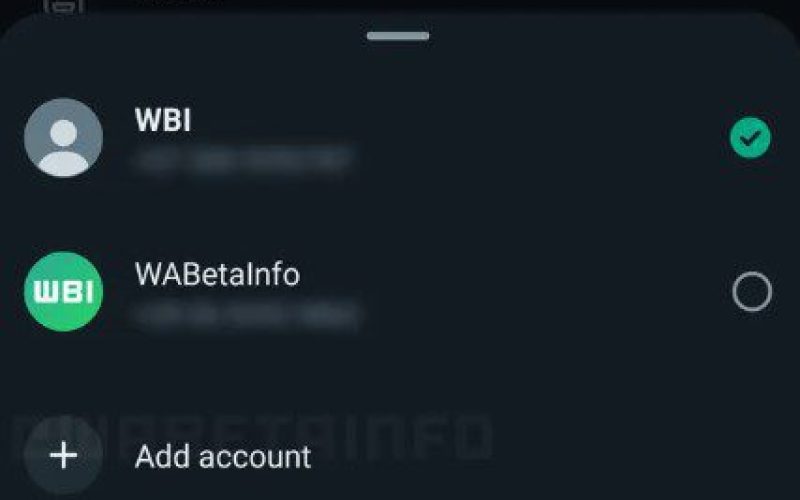Click the faded WABETAINFO watermark text

point(255,438)
